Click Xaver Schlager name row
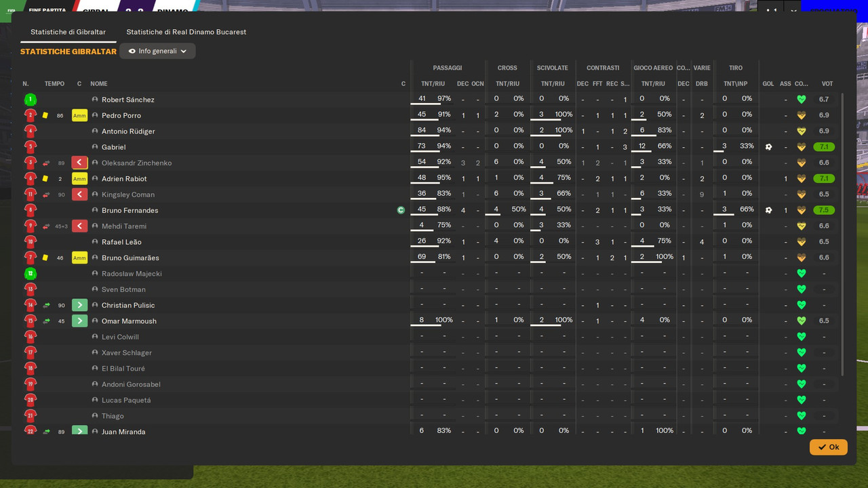Viewport: 868px width, 488px height. click(127, 353)
